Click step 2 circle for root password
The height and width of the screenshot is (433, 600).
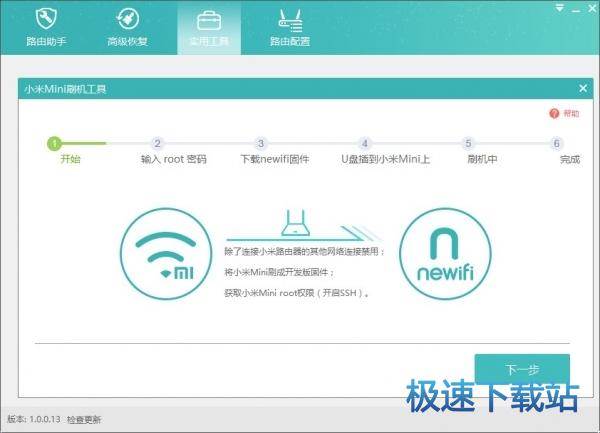(x=157, y=143)
